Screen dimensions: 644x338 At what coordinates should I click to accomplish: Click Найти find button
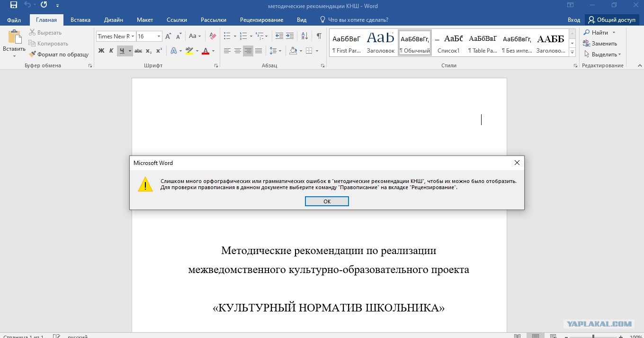coord(599,33)
